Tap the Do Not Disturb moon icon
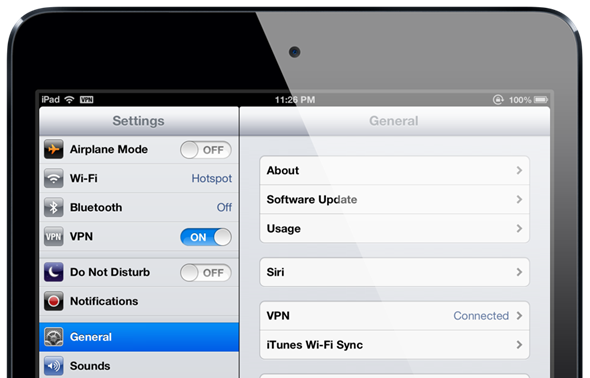The width and height of the screenshot is (590, 378). [x=53, y=272]
